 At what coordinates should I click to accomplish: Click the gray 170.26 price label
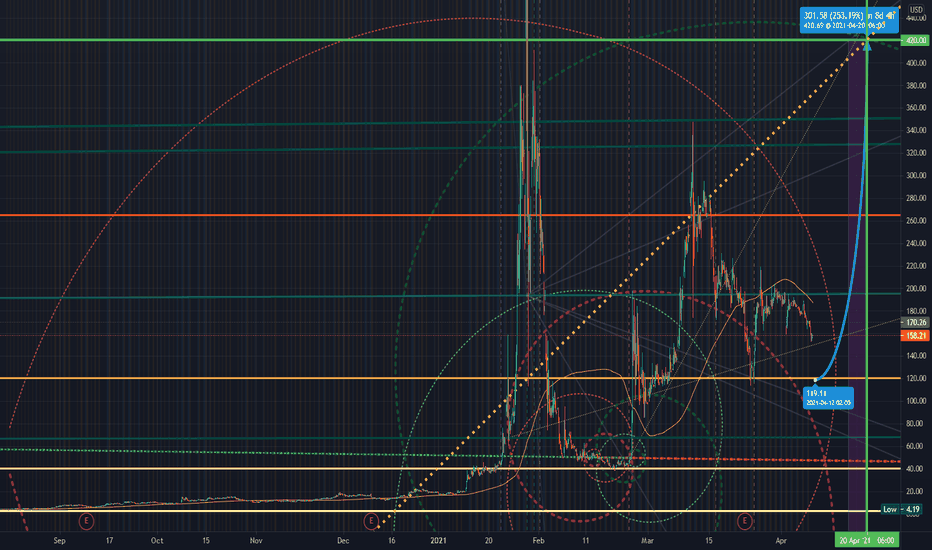coord(914,322)
